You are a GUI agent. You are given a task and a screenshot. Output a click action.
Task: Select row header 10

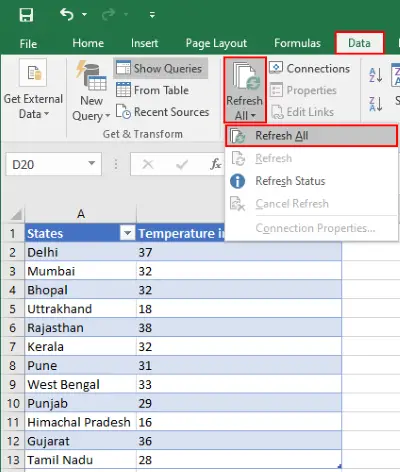click(13, 403)
